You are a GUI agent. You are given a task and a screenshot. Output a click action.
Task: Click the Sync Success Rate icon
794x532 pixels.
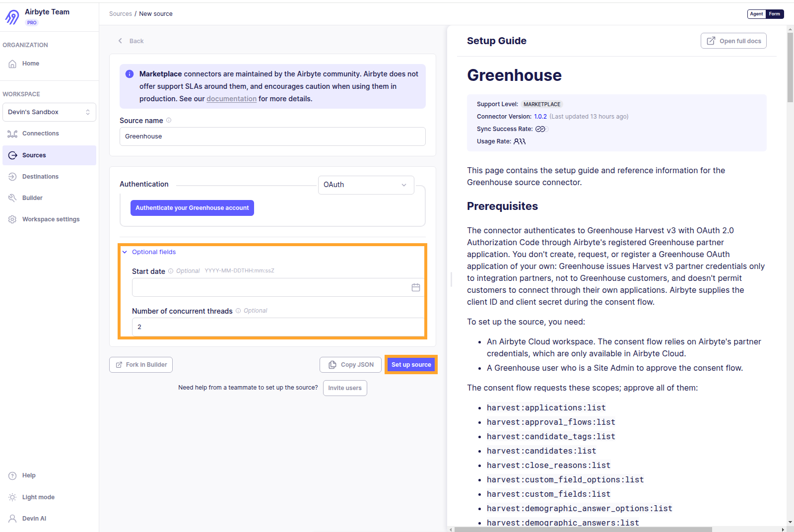540,129
